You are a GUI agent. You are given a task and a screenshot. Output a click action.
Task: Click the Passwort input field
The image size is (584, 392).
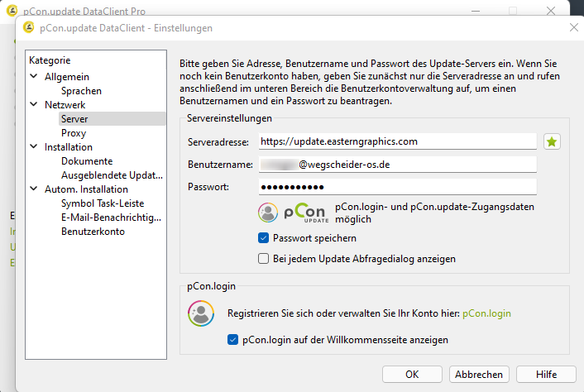click(398, 187)
